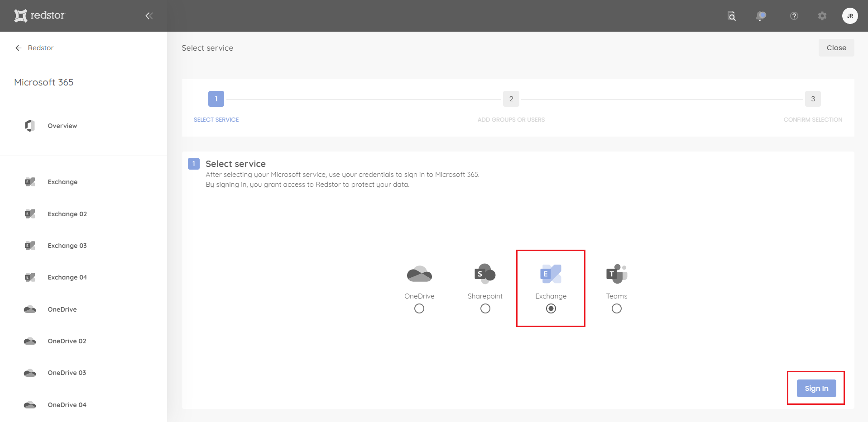This screenshot has height=422, width=868.
Task: Select the Teams radio button
Action: 617,308
